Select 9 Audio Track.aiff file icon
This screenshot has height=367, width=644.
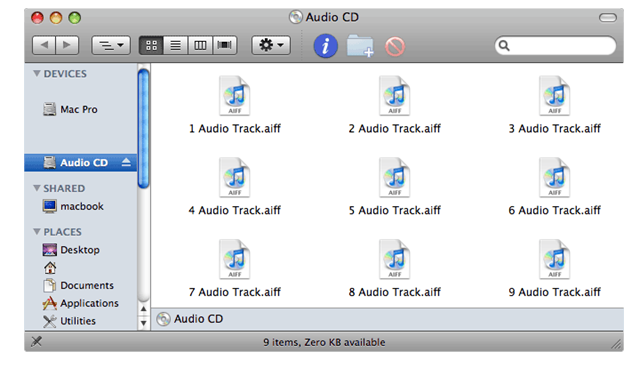point(554,259)
